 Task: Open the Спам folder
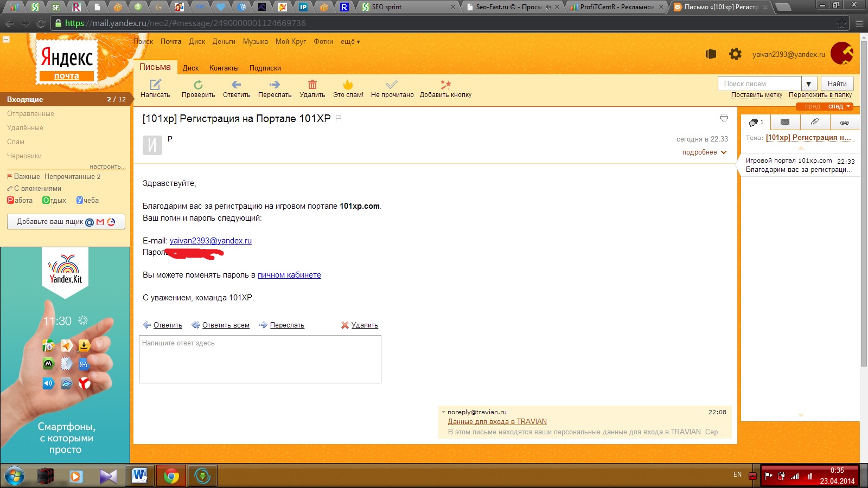click(16, 142)
